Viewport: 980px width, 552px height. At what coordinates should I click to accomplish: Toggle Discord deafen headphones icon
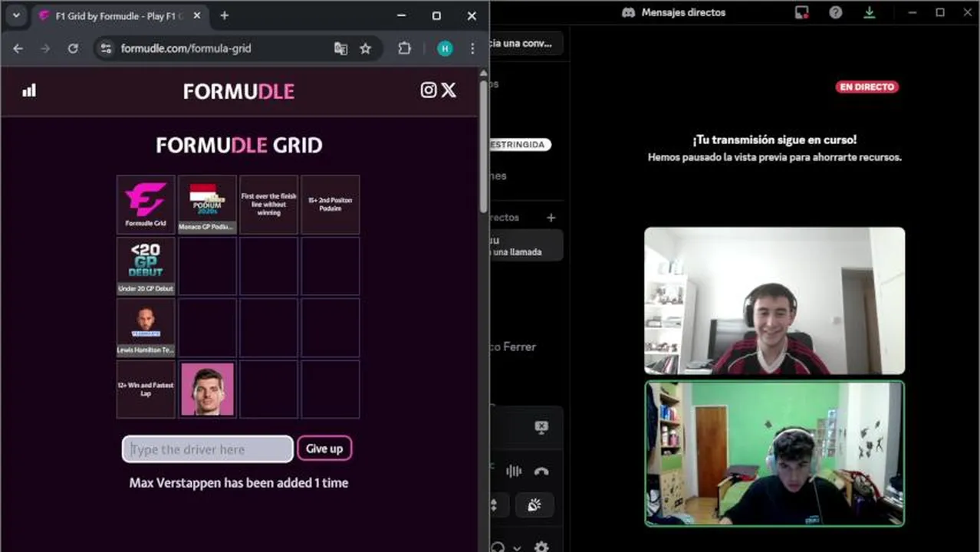(x=499, y=547)
